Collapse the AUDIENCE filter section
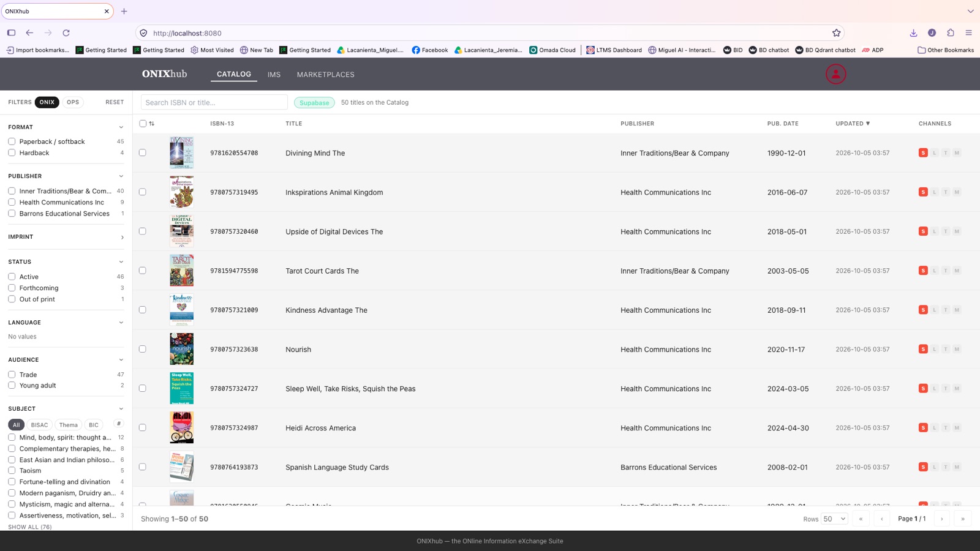 coord(121,360)
